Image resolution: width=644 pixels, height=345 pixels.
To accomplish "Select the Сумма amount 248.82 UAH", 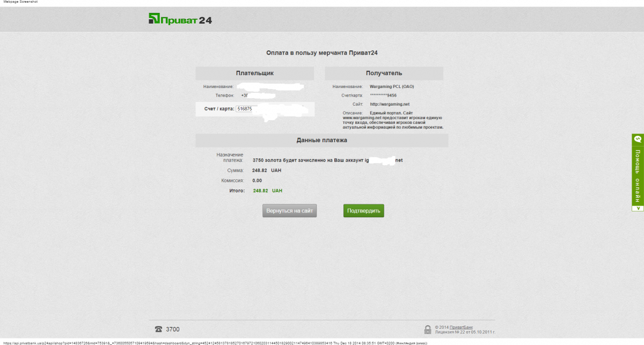I will (267, 170).
